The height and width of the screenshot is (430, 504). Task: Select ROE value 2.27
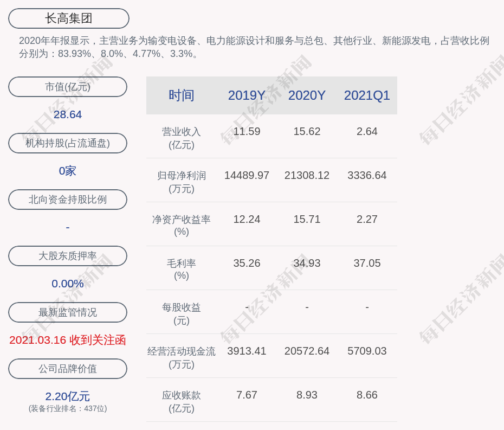point(367,220)
